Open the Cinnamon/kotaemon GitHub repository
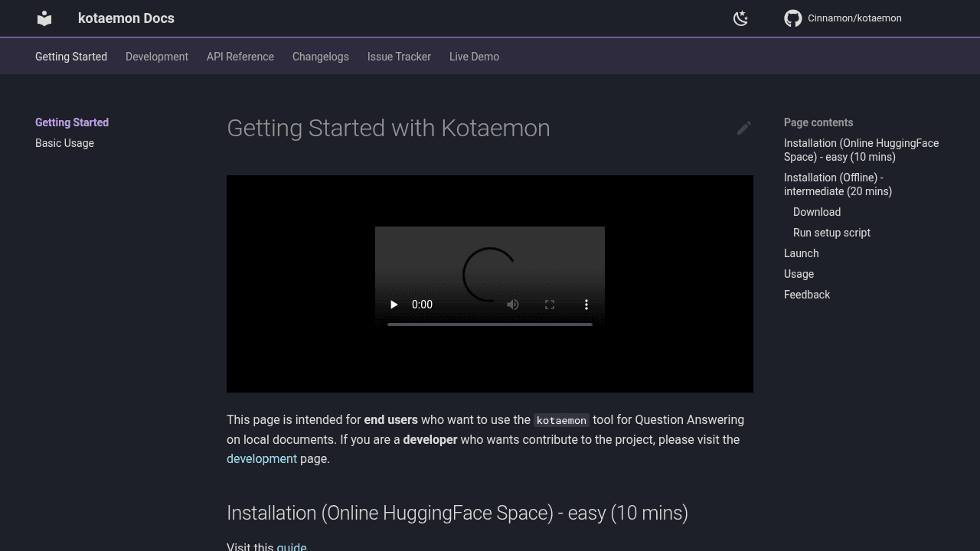Screen dimensions: 980x551 click(x=842, y=18)
